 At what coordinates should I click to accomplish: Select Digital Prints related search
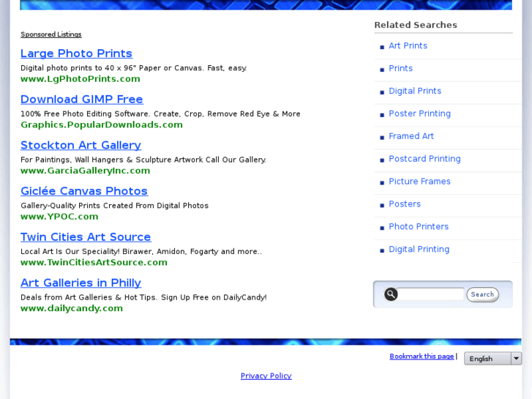pyautogui.click(x=415, y=91)
